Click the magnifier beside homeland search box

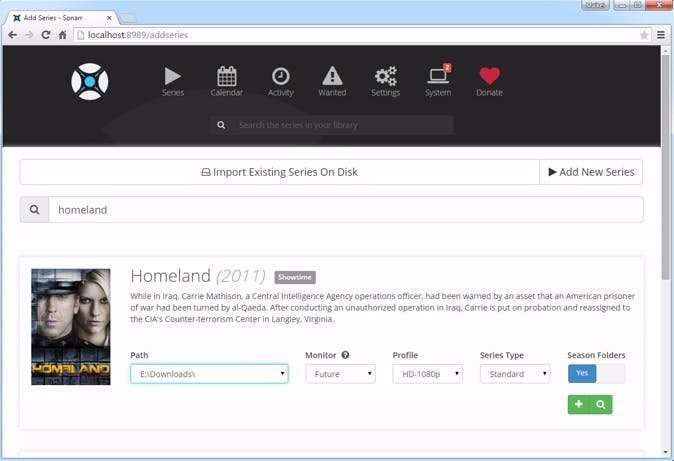click(34, 210)
